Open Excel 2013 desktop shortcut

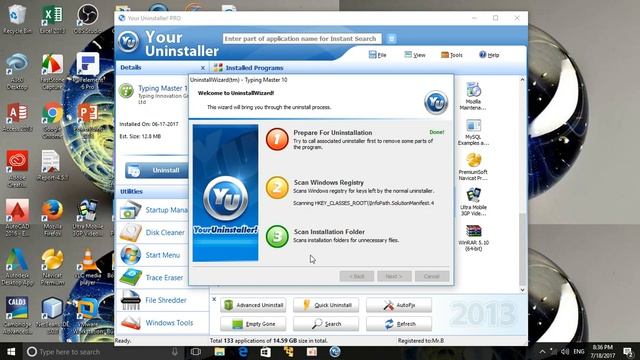tap(52, 19)
